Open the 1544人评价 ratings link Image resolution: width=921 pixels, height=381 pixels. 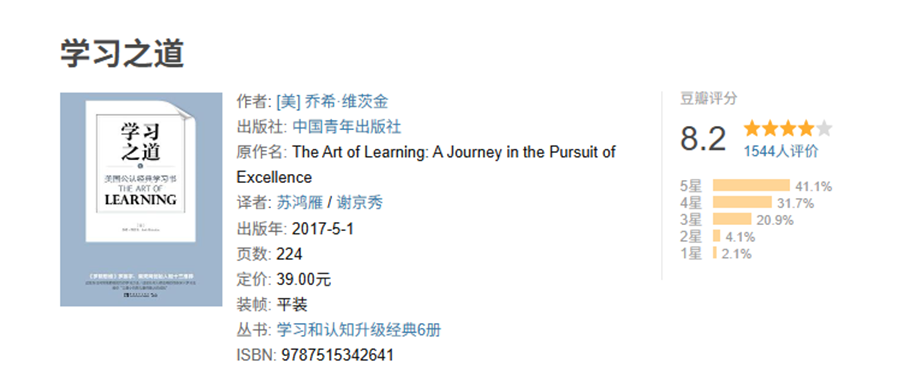click(781, 151)
